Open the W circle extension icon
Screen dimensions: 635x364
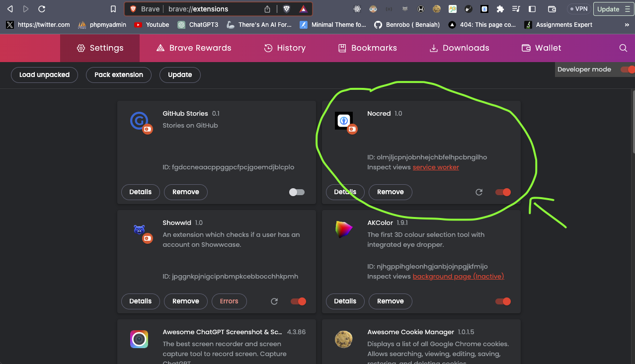[x=421, y=9]
